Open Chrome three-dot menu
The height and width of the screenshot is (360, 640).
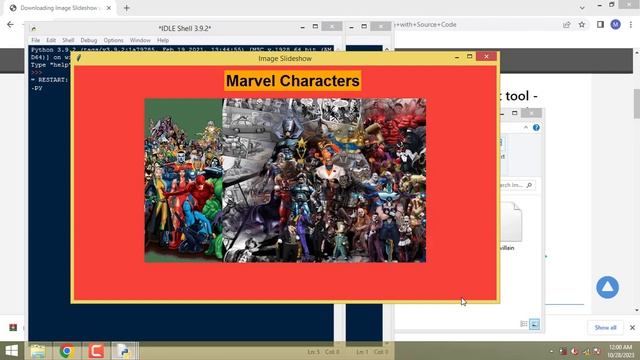[631, 24]
